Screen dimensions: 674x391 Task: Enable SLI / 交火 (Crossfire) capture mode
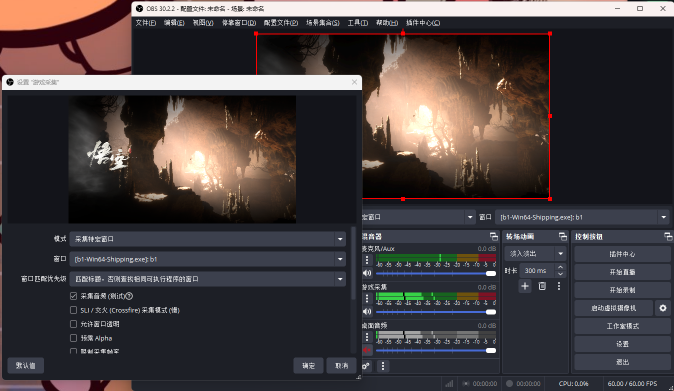click(x=74, y=310)
